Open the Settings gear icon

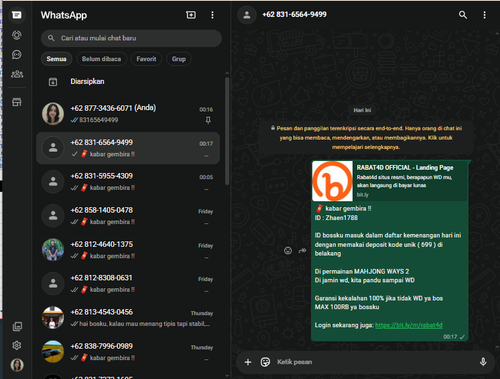coord(17,345)
